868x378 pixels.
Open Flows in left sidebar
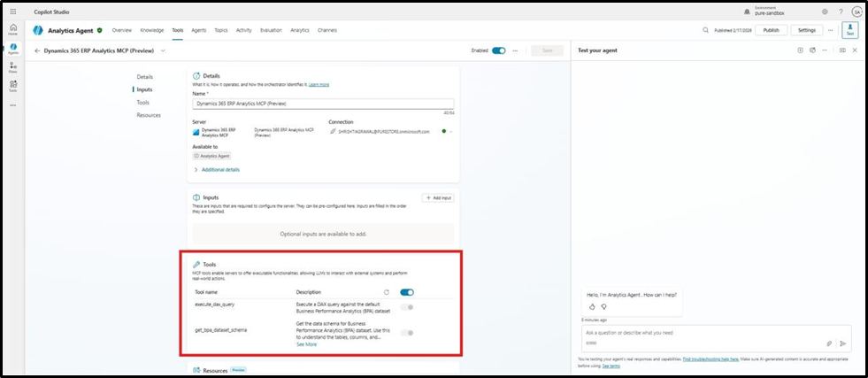click(x=13, y=67)
